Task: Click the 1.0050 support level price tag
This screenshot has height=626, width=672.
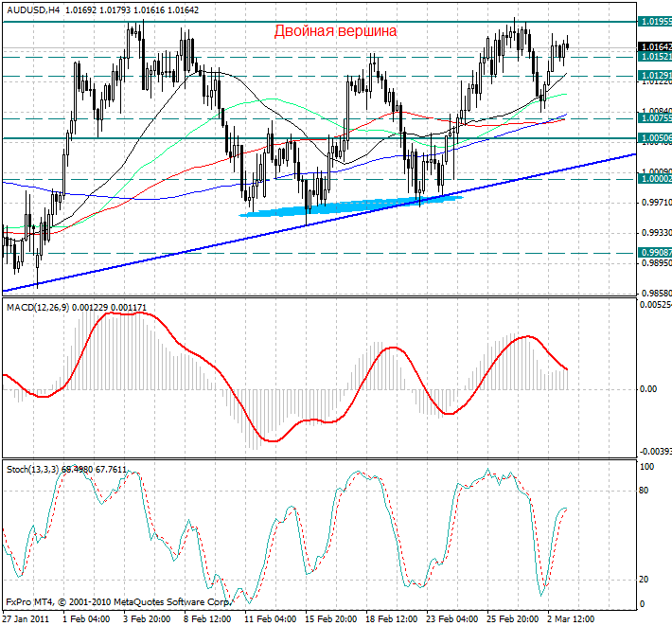Action: 654,138
